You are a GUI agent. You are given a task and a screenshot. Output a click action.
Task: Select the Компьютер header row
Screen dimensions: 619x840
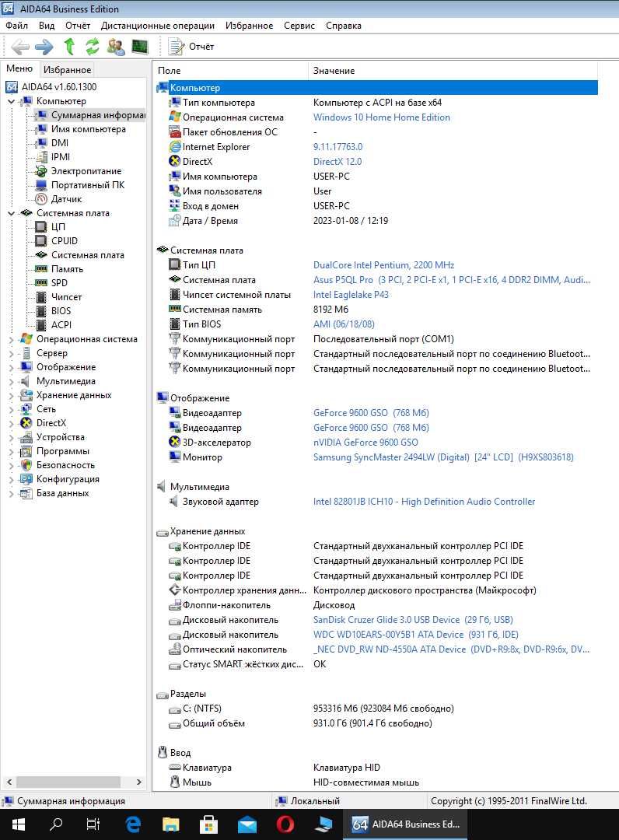(376, 88)
